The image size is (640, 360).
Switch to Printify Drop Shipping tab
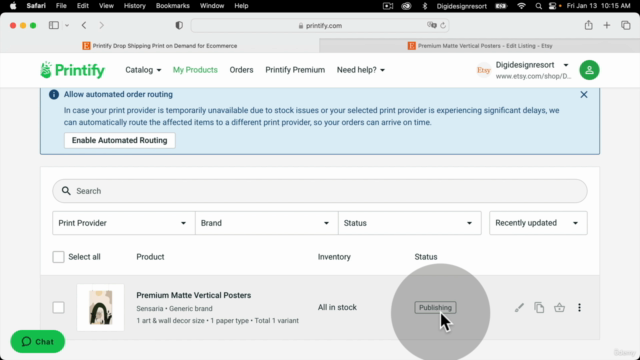pyautogui.click(x=160, y=46)
